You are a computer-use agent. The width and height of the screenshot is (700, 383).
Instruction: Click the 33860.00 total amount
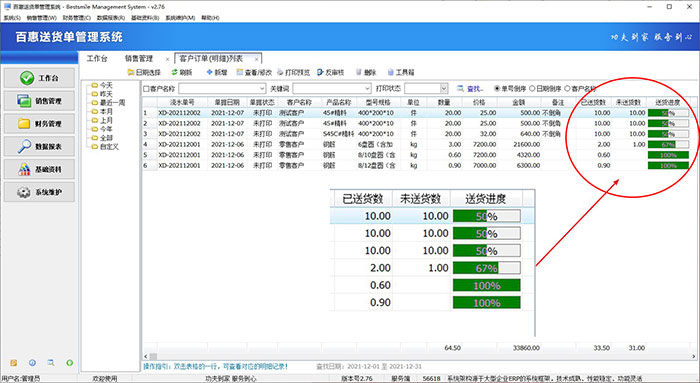pos(526,348)
